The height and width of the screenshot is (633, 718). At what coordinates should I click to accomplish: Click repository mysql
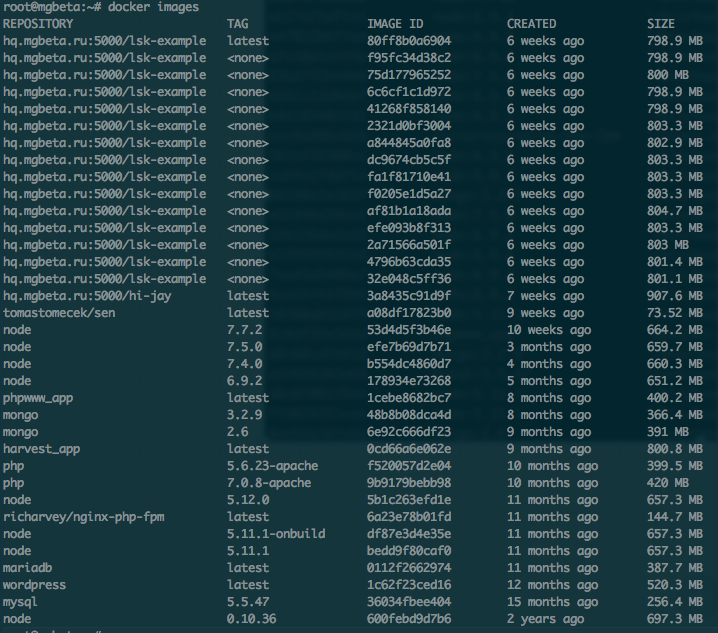(x=20, y=602)
